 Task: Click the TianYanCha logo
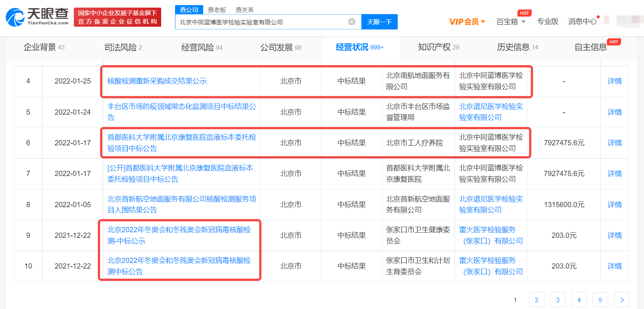coord(37,17)
